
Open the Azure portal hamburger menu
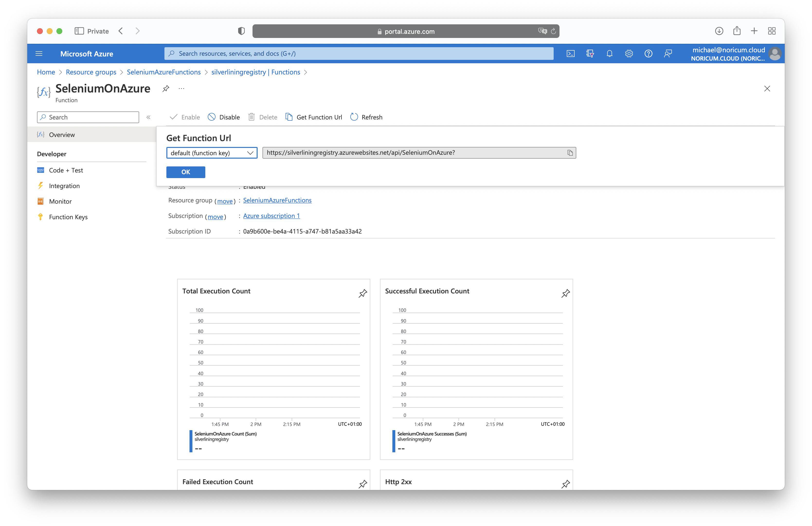[x=39, y=54]
